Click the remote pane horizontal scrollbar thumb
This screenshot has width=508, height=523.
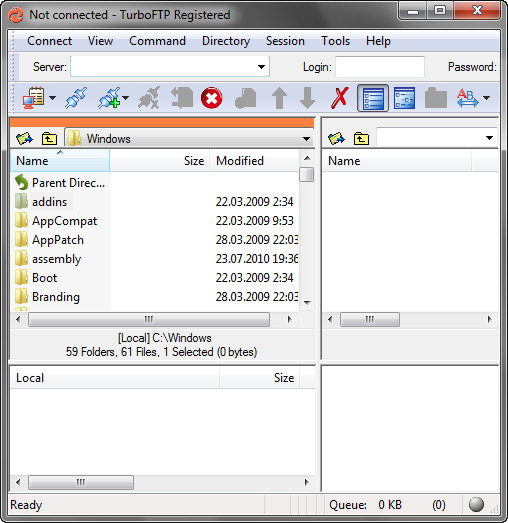tap(370, 320)
